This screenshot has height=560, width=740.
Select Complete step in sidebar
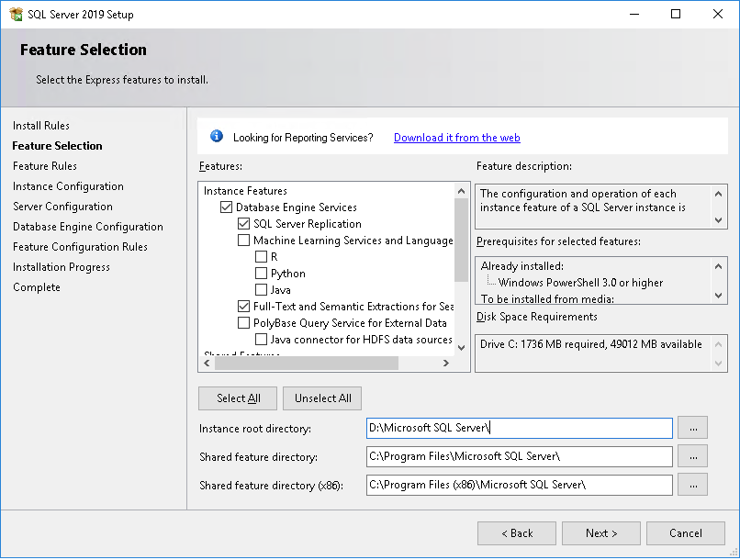(37, 287)
